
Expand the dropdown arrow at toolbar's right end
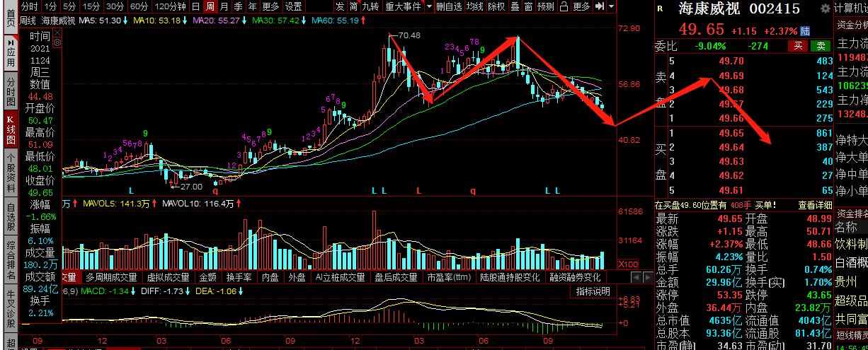coord(612,6)
